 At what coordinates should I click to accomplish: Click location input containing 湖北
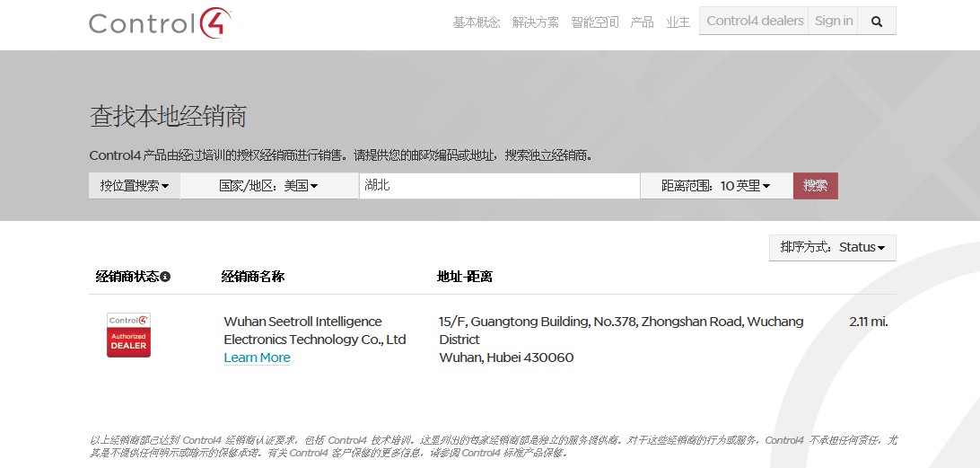[499, 186]
